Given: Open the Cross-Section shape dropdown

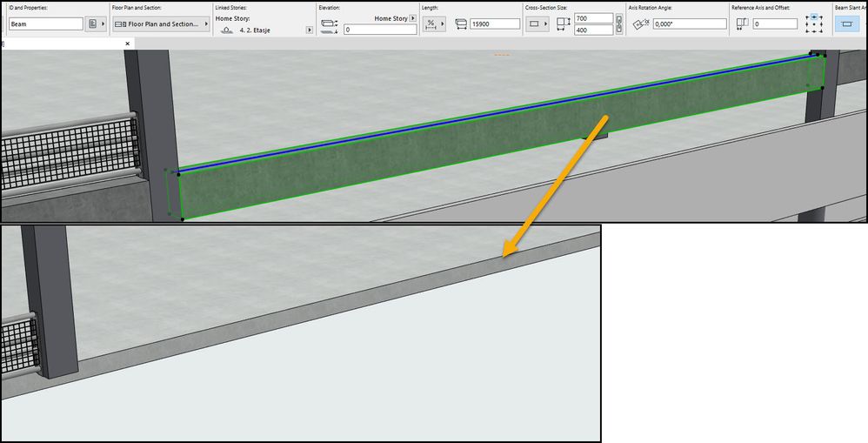Looking at the screenshot, I should [537, 23].
